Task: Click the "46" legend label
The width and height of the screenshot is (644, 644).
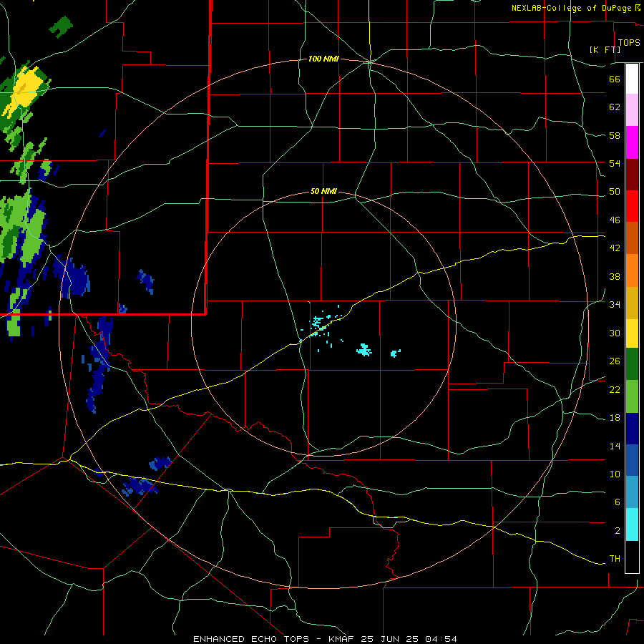Action: (615, 220)
